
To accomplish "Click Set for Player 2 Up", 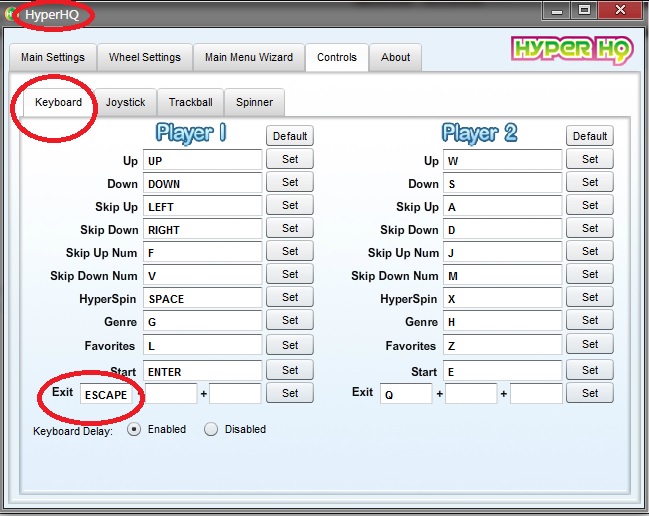I will click(x=590, y=159).
